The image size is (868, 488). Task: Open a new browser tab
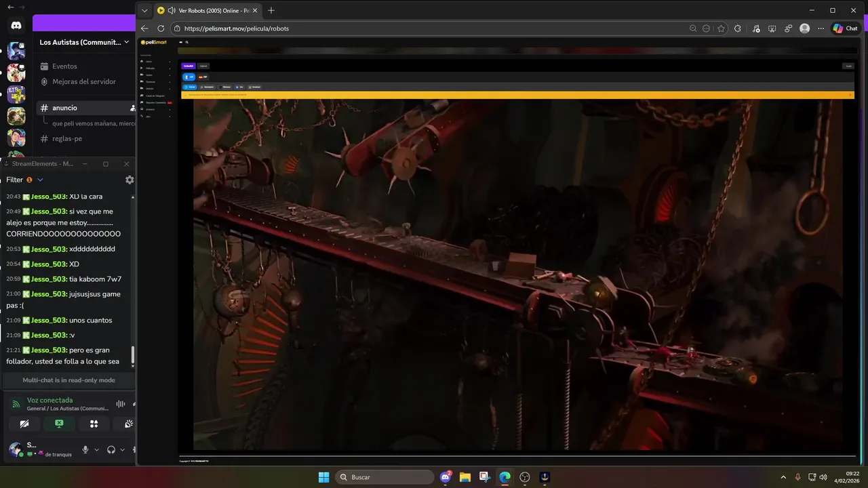pyautogui.click(x=271, y=10)
